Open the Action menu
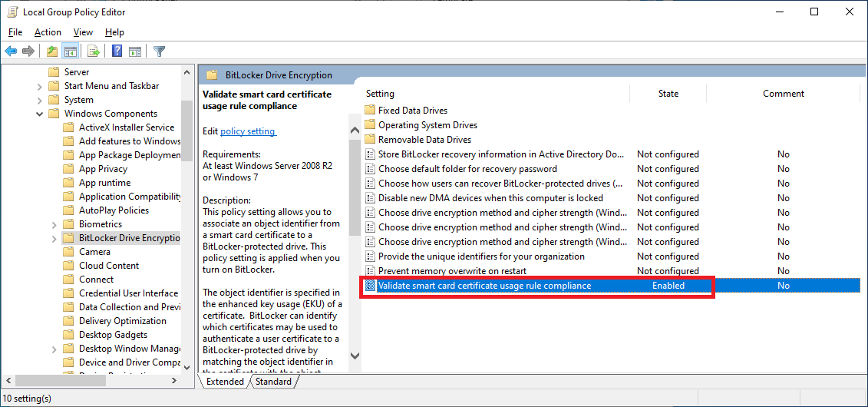The image size is (868, 407). pos(48,32)
